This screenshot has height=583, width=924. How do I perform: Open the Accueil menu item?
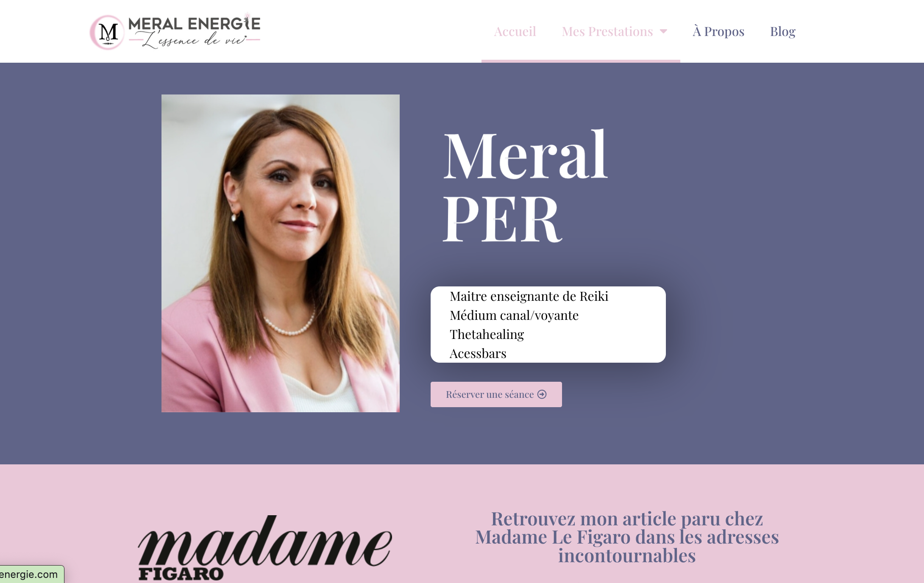point(515,31)
